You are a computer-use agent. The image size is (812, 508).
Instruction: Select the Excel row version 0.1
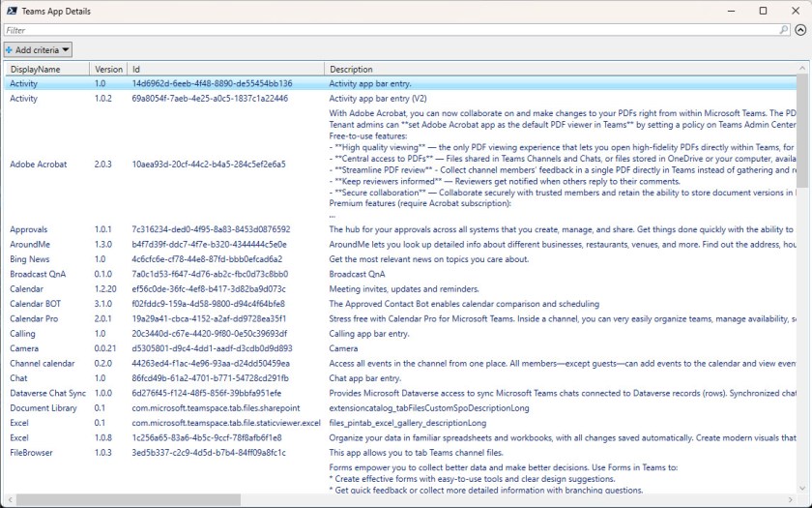point(400,423)
